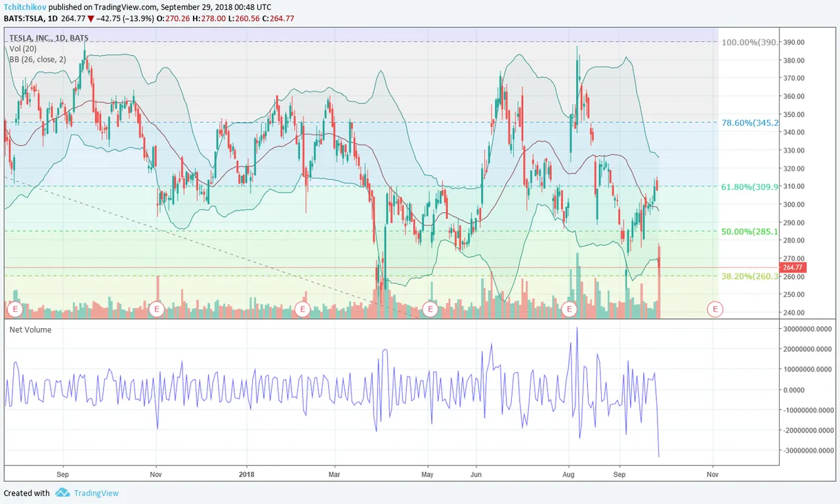840x504 pixels.
Task: Select the 'Vol (20)' indicator label
Action: pos(23,49)
